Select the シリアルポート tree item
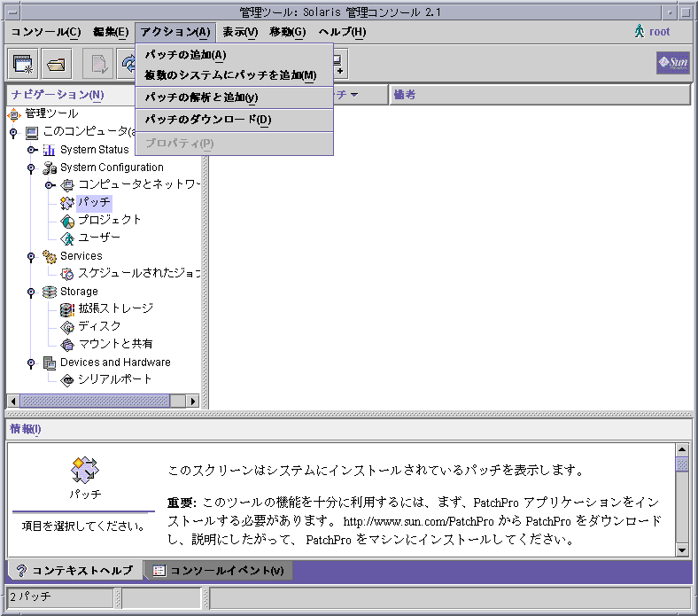 pos(115,379)
